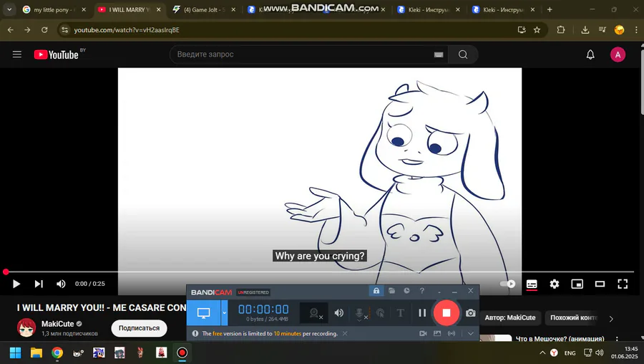Open the MakiCute channel name link
The height and width of the screenshot is (364, 644).
[x=57, y=324]
